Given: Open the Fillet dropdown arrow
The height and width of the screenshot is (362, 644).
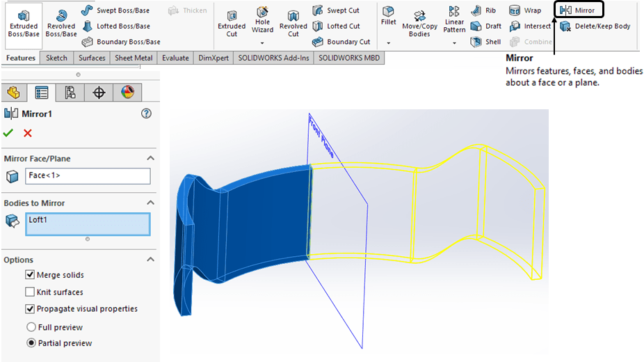Looking at the screenshot, I should 388,43.
